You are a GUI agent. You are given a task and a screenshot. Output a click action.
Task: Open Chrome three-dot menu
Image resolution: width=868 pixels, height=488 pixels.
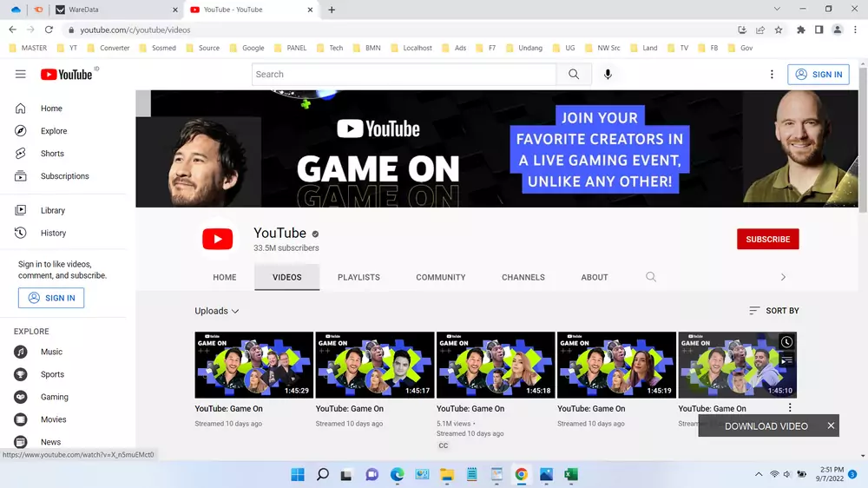point(855,30)
